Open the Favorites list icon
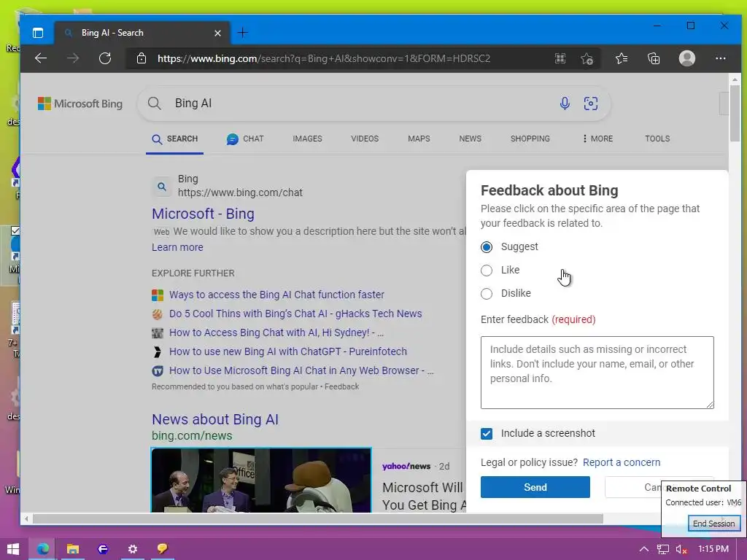This screenshot has height=560, width=747. [622, 58]
